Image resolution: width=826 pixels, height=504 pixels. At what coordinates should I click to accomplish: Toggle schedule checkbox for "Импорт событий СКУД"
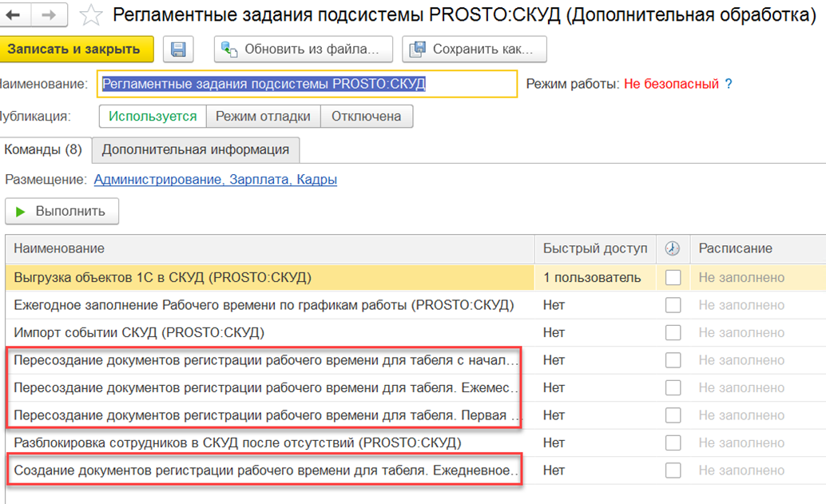[x=673, y=332]
